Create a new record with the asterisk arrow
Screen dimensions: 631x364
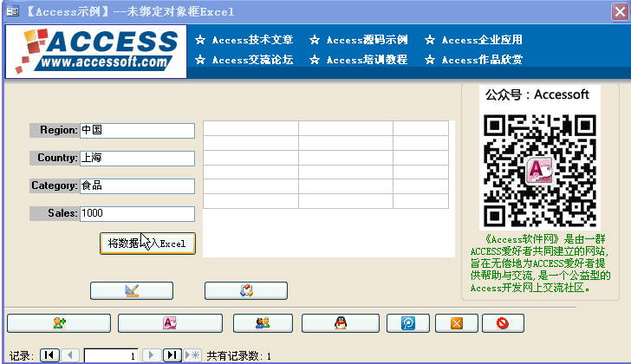coord(192,355)
